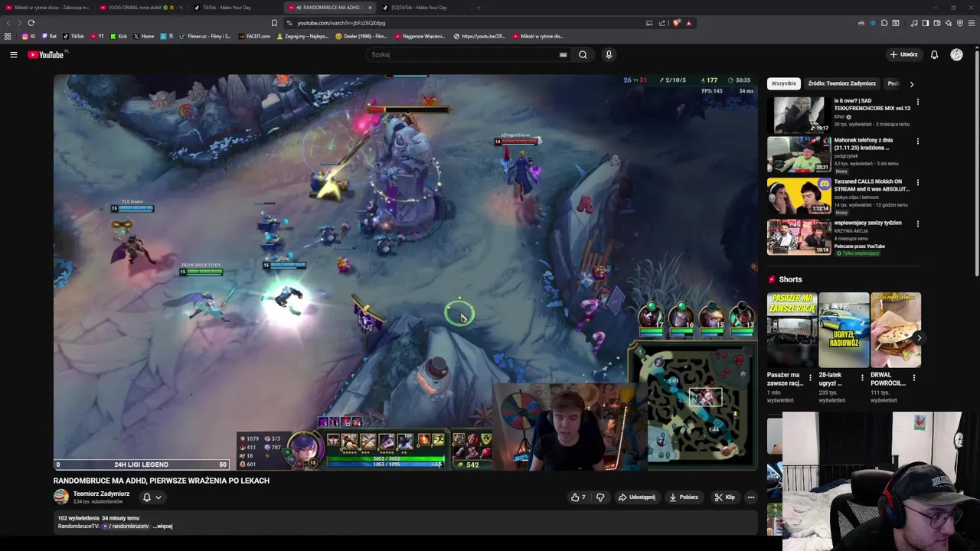Screen dimensions: 980x551
Task: Open options for '28-latek ugryzł' short
Action: tap(862, 378)
